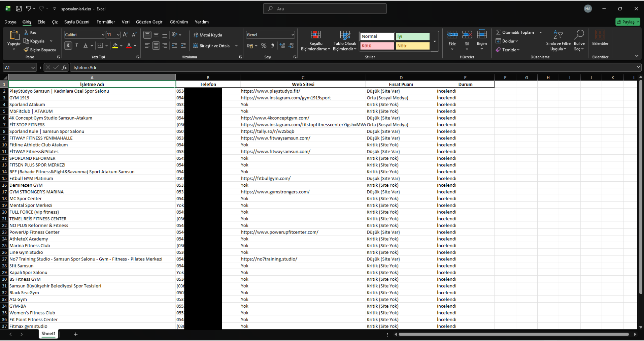This screenshot has width=644, height=341.
Task: Open the Eklentiler add-ins icon
Action: [600, 34]
